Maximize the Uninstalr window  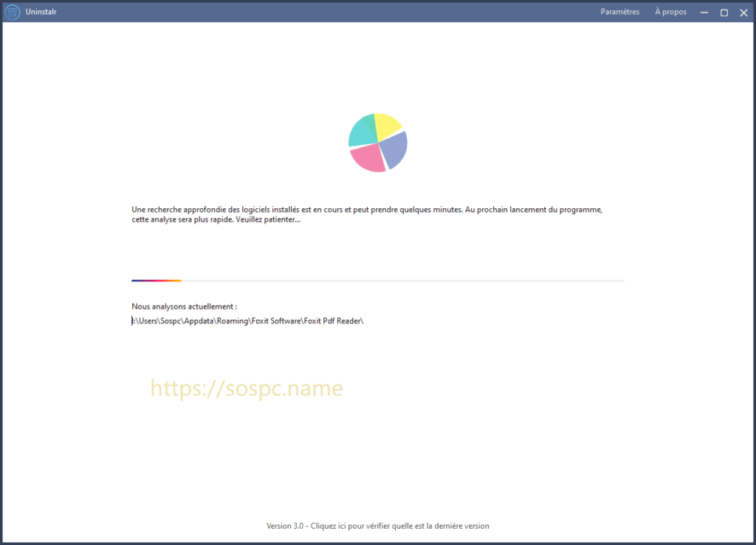coord(724,13)
